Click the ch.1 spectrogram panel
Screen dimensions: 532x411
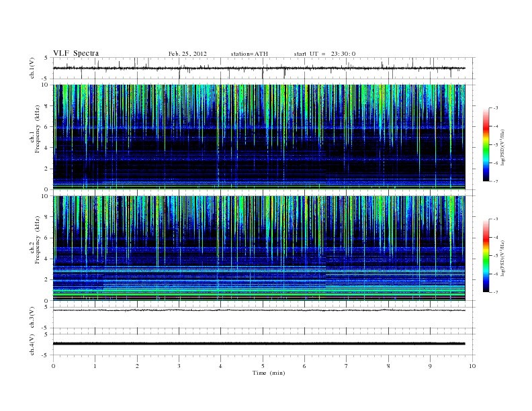pos(259,137)
